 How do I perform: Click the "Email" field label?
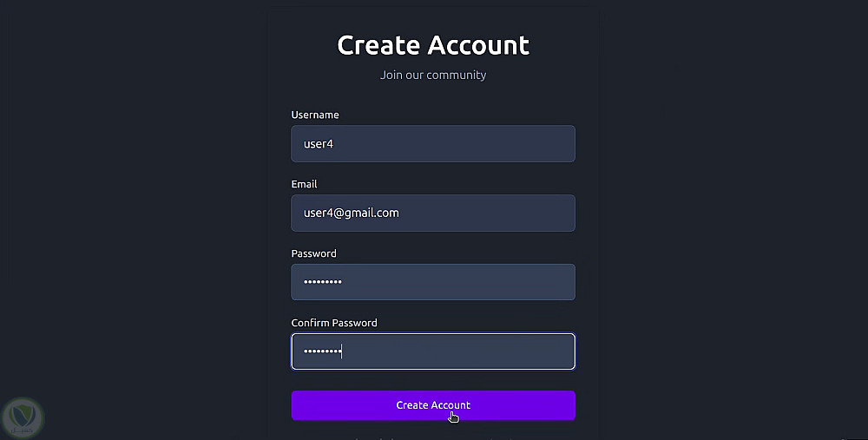click(304, 184)
